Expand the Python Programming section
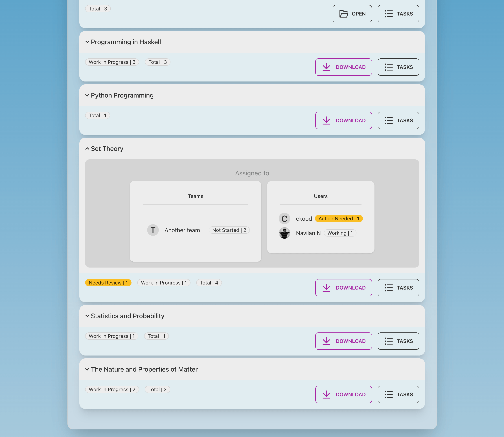This screenshot has width=504, height=437. (x=87, y=95)
